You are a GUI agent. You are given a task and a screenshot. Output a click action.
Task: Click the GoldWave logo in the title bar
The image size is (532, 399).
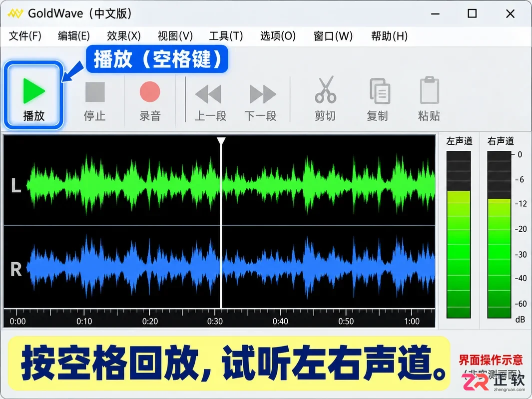(15, 13)
